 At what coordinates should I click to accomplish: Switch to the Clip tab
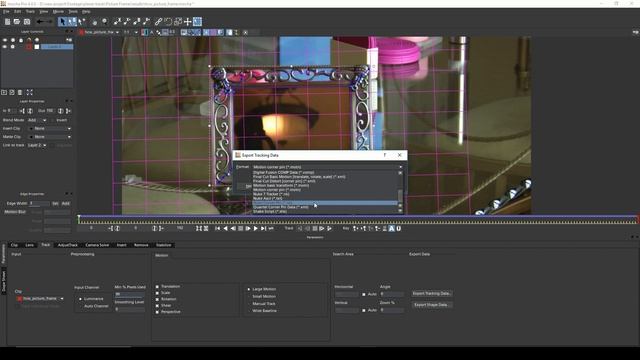click(14, 245)
